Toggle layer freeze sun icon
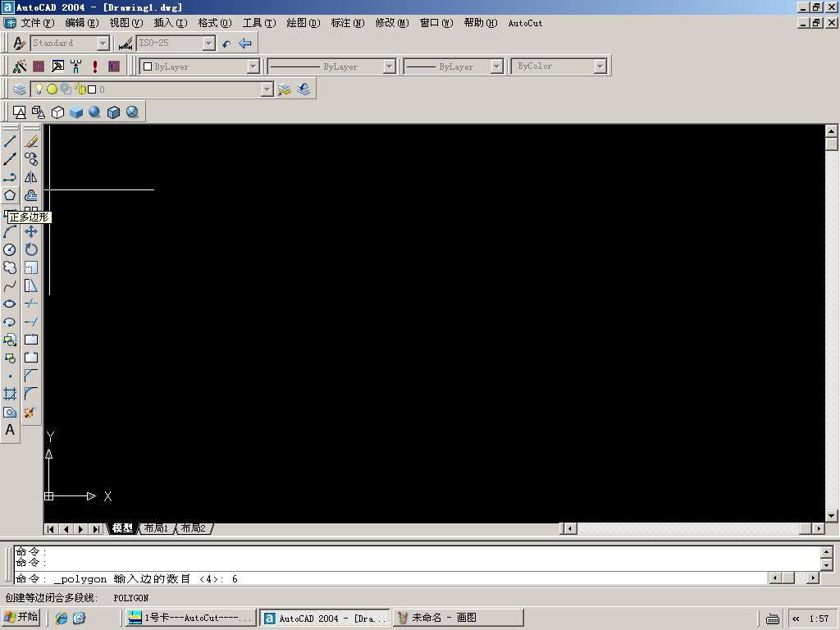 [x=52, y=89]
